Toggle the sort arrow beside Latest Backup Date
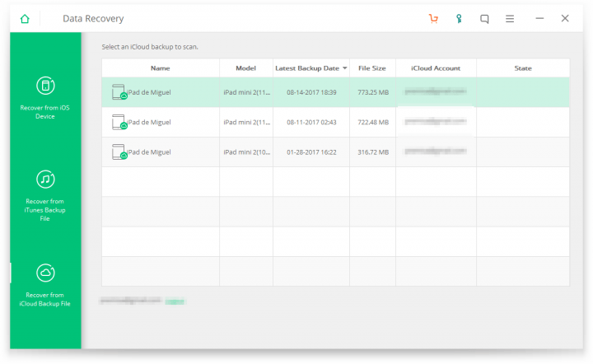This screenshot has height=364, width=593. 344,68
